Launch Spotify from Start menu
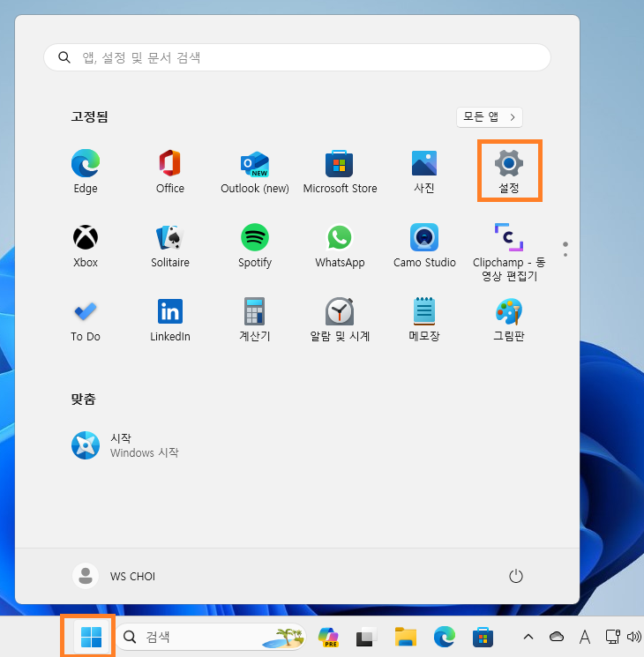 255,245
